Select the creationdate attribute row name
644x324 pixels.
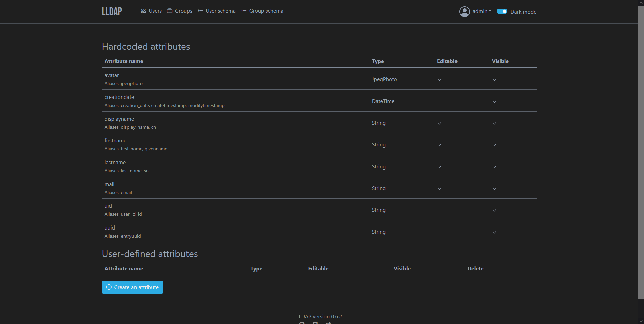[x=119, y=97]
